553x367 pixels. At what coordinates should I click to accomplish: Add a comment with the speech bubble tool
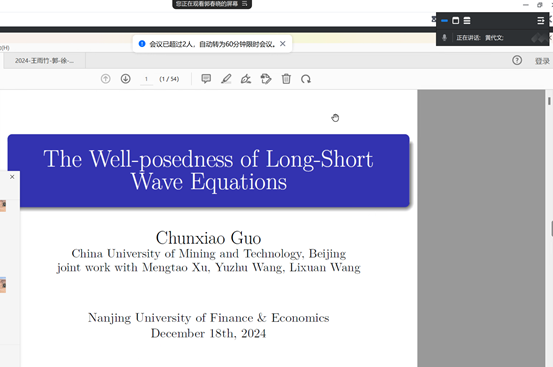pos(206,79)
